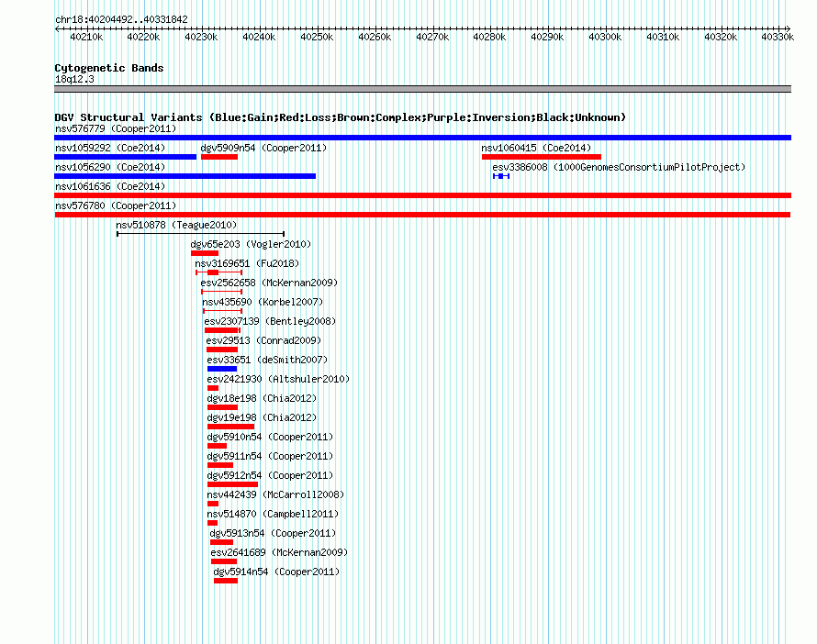Open the nsv576780 (Cooper2011) variant label
The image size is (817, 644).
116,205
